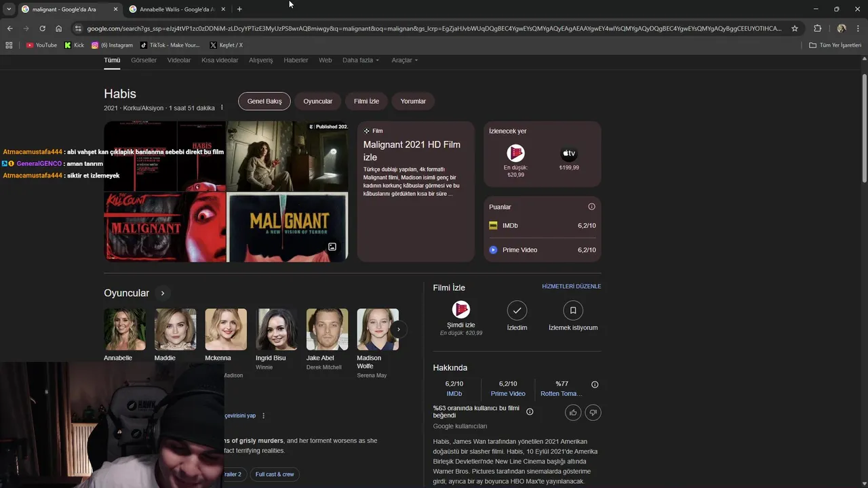Dislike the film with thumbs down
868x488 pixels.
[x=593, y=412]
